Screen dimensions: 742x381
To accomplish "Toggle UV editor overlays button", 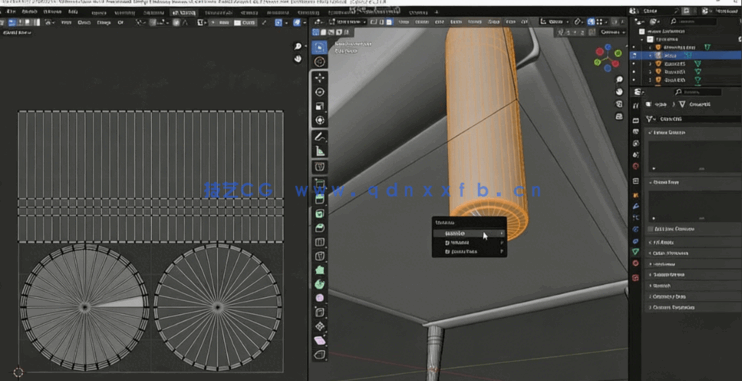I will [x=297, y=22].
